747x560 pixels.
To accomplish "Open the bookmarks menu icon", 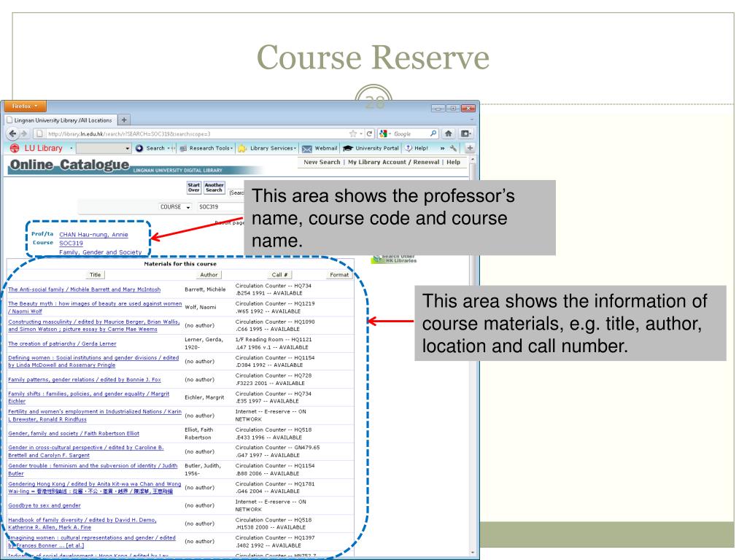I will (x=466, y=134).
